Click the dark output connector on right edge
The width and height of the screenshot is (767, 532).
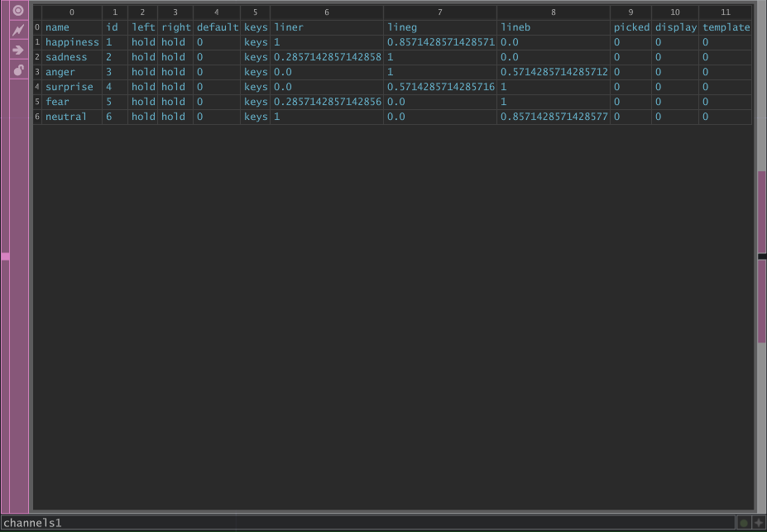(x=762, y=256)
